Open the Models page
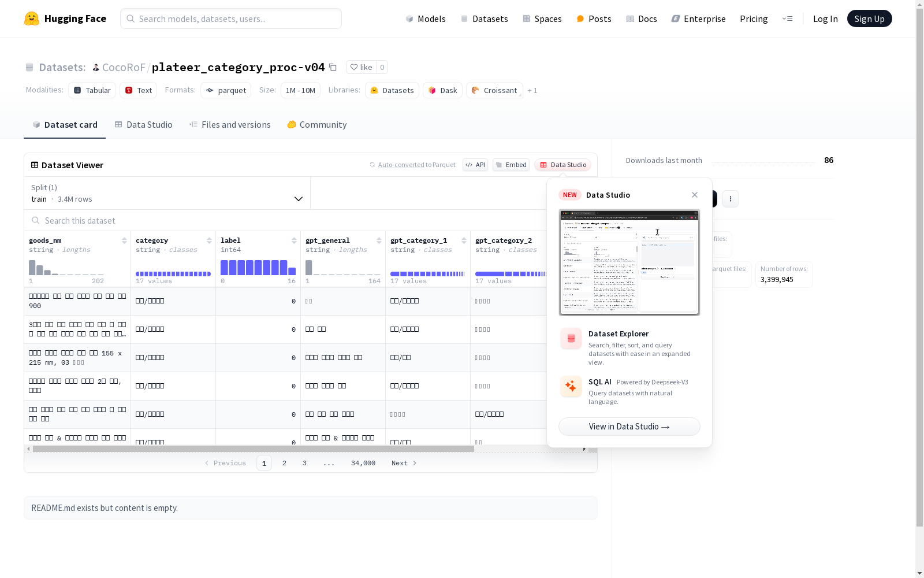 pyautogui.click(x=426, y=18)
